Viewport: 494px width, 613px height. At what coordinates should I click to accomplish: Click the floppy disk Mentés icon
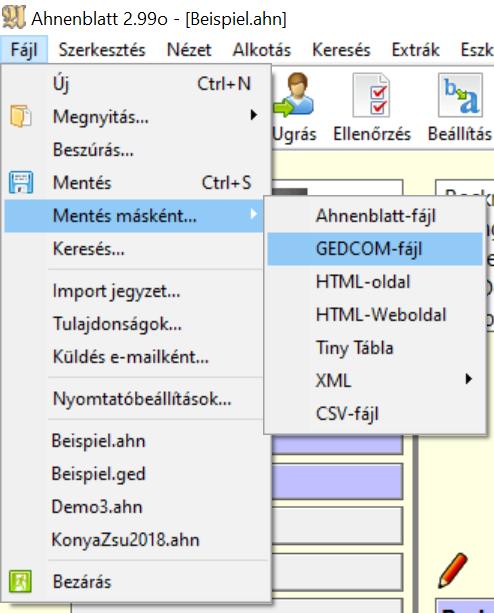tap(21, 182)
